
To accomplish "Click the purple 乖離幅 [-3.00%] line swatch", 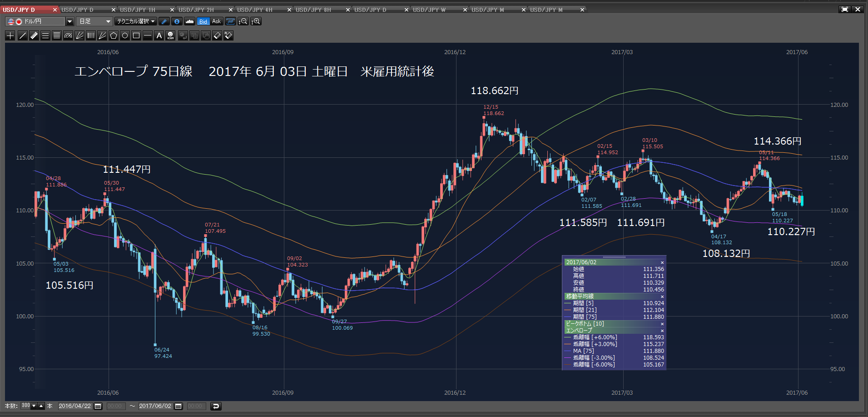I will [x=567, y=358].
